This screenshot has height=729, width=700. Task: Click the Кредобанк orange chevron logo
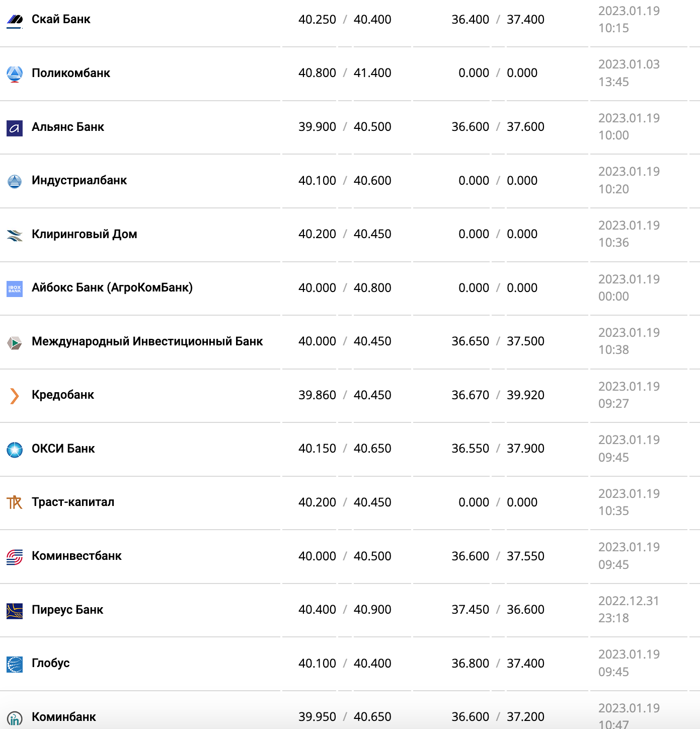point(15,396)
